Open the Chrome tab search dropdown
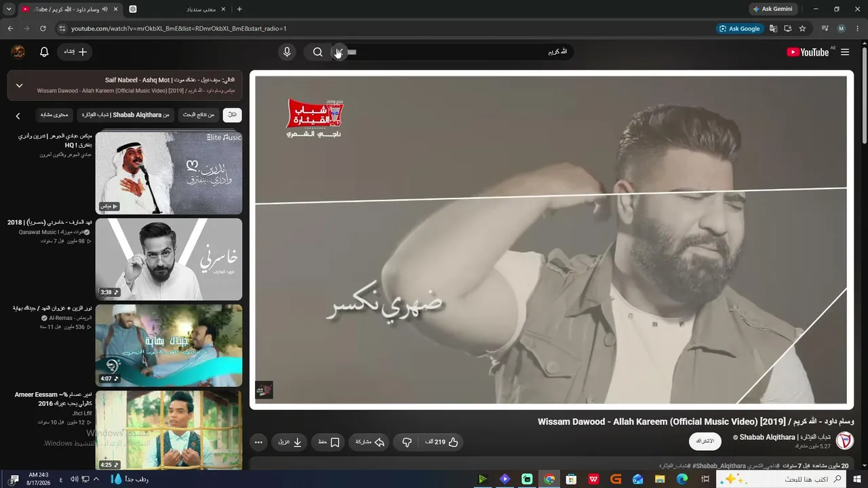 [9, 9]
